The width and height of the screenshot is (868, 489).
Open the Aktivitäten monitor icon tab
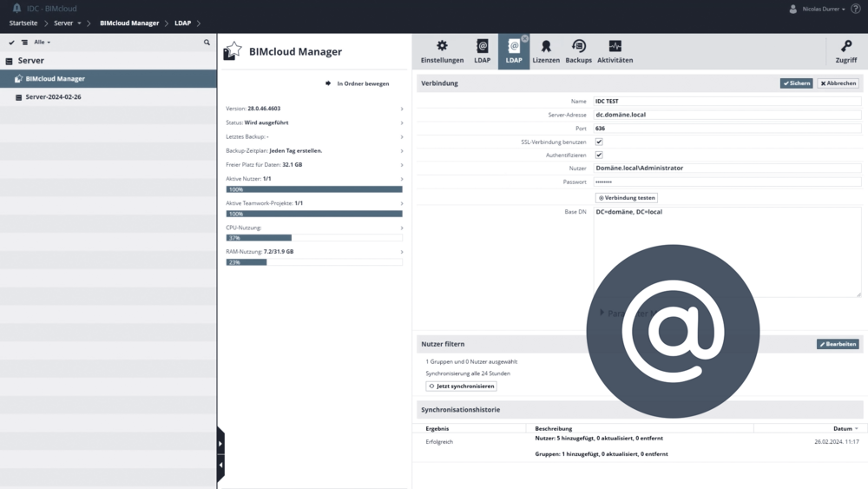pyautogui.click(x=615, y=51)
